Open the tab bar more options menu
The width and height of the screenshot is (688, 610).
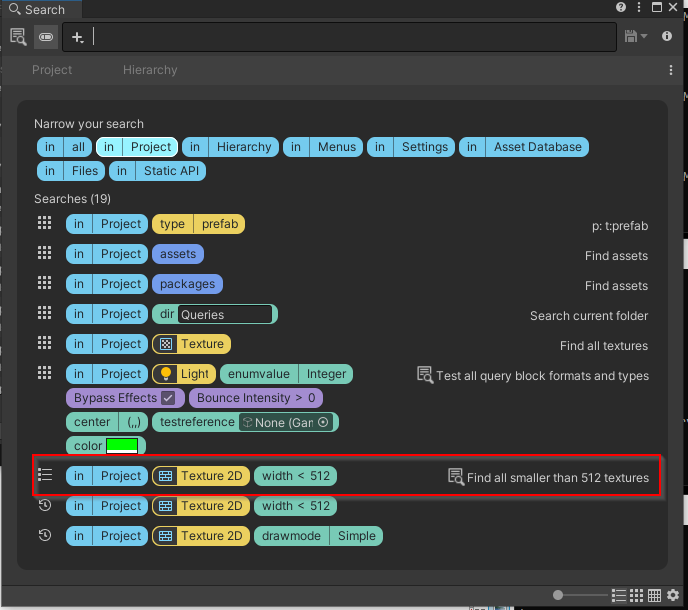(x=671, y=70)
